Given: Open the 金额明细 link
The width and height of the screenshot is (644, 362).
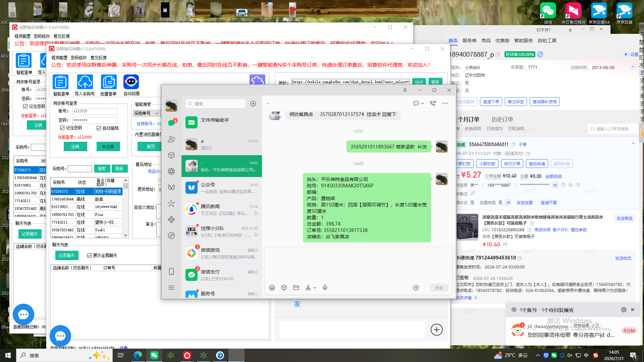Looking at the screenshot, I should [553, 176].
